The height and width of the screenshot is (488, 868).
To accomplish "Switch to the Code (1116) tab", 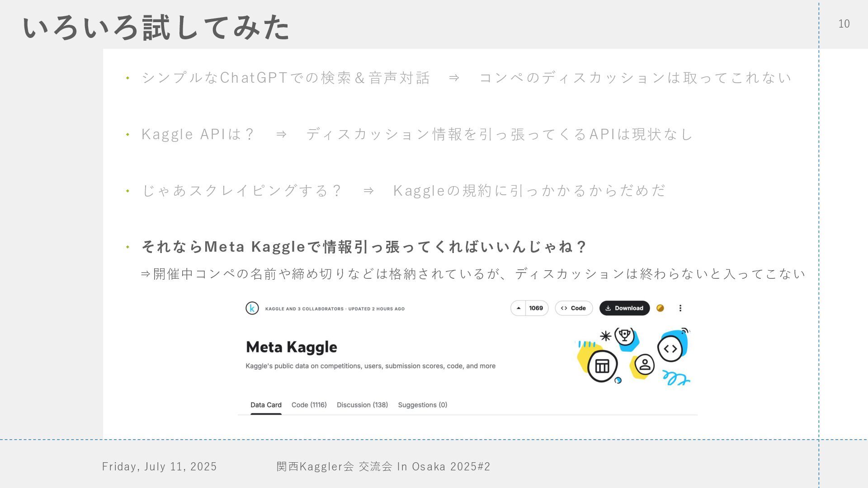I will click(x=309, y=405).
